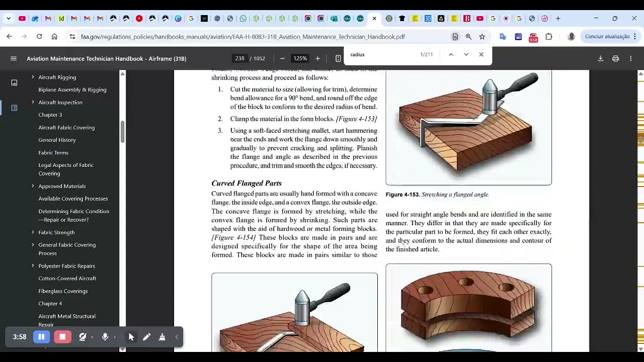
Task: Expand the Aircraft Inspection outline entry
Action: [x=33, y=102]
